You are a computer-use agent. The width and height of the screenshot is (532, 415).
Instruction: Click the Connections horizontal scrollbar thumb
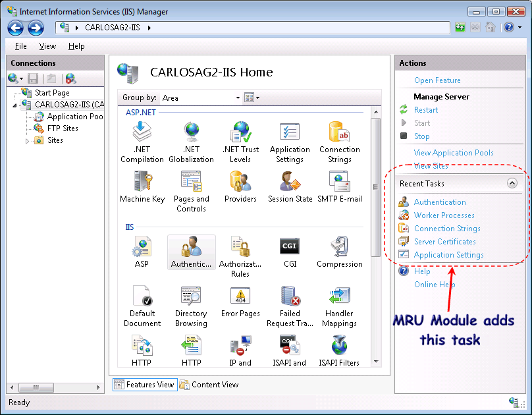point(36,387)
